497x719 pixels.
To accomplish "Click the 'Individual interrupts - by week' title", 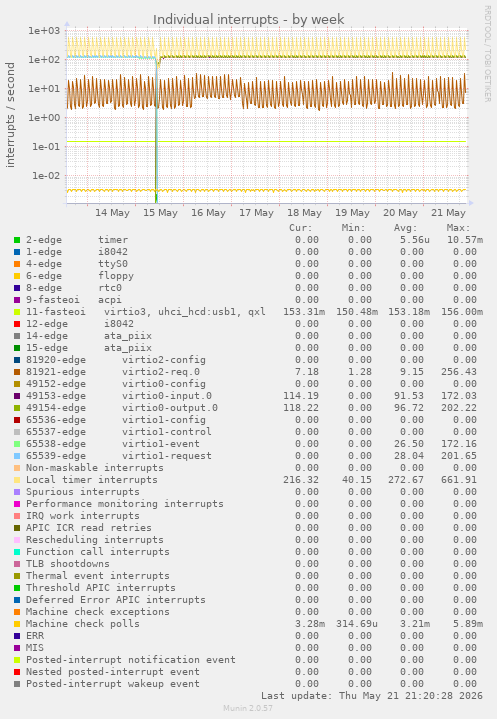I will [248, 20].
